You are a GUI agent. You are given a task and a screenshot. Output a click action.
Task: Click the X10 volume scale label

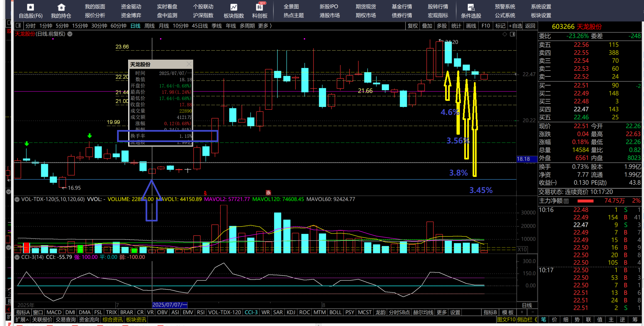tap(522, 250)
